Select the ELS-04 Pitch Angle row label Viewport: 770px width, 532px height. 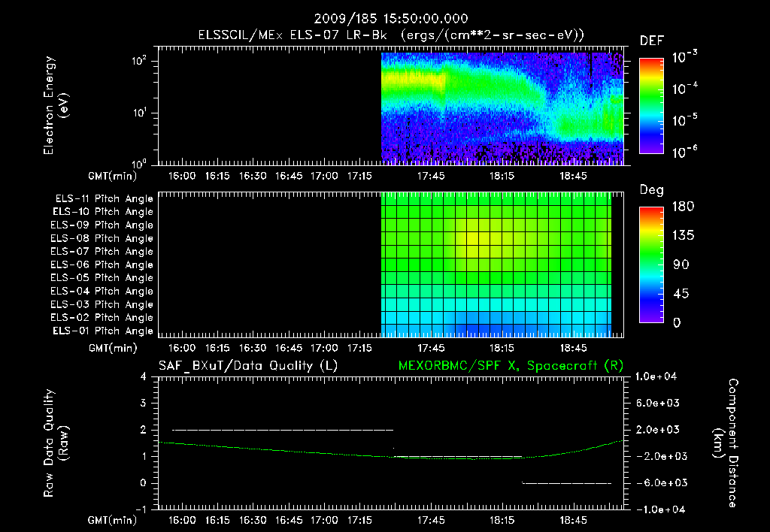click(x=102, y=291)
